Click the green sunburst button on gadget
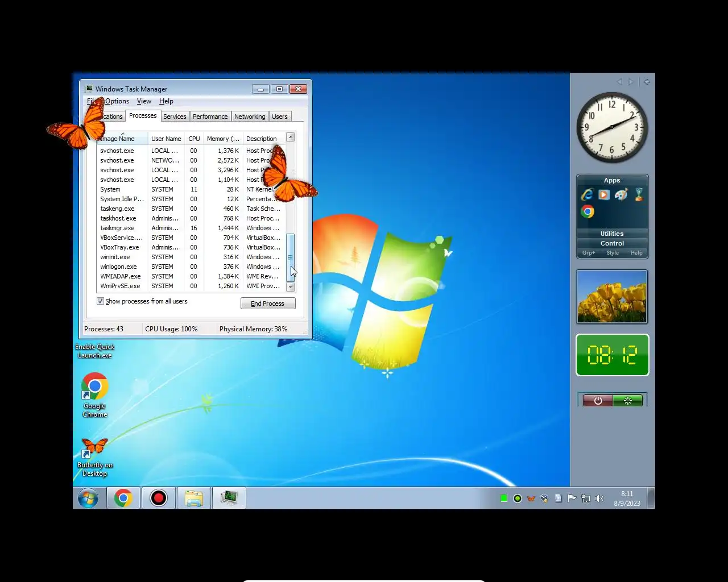 [627, 401]
